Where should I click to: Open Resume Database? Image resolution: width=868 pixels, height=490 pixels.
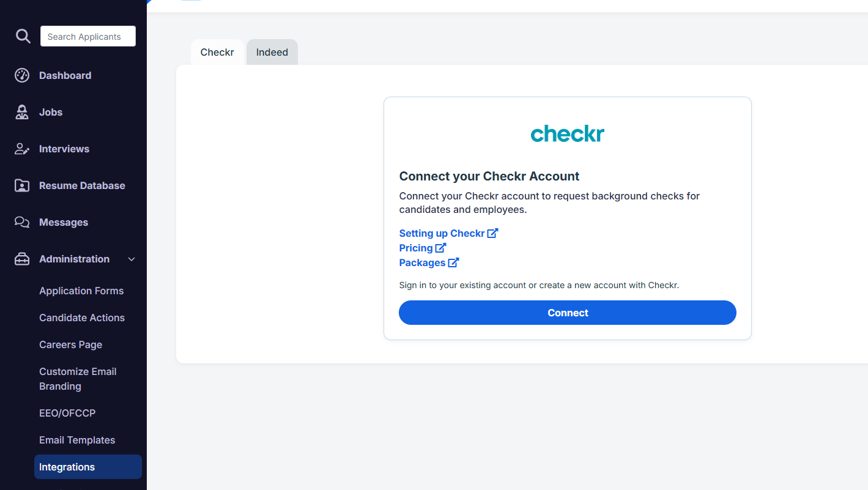click(82, 185)
